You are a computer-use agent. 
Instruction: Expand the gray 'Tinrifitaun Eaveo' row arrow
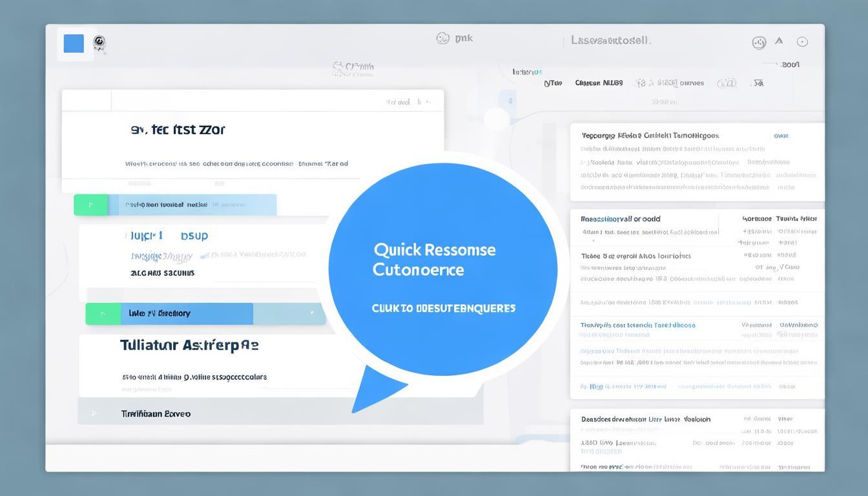pos(94,413)
